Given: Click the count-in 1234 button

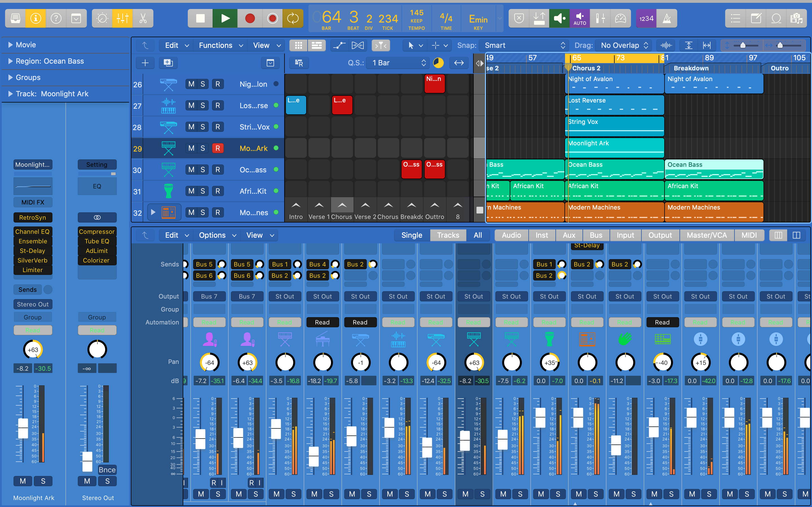Looking at the screenshot, I should tap(646, 18).
